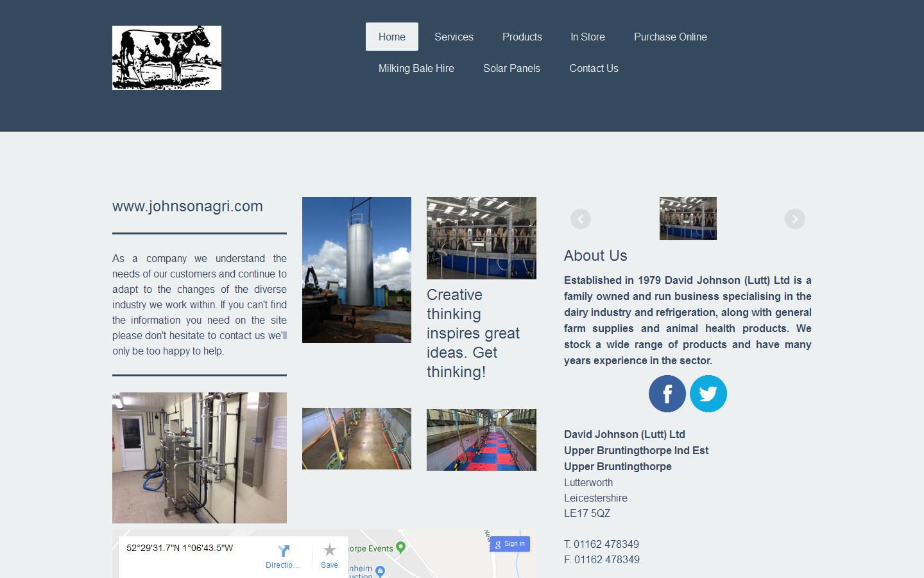Open the Twitter profile icon
This screenshot has width=924, height=578.
[x=708, y=394]
